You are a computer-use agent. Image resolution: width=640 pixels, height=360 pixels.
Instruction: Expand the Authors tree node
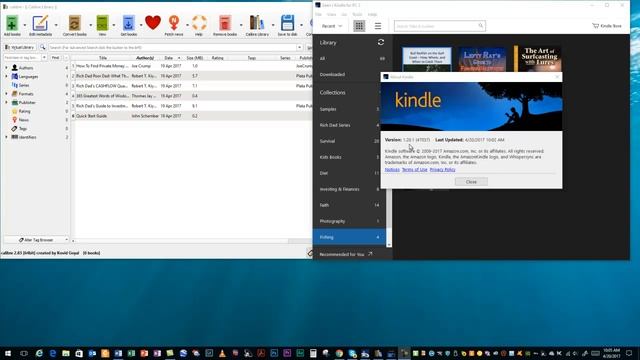point(7,68)
